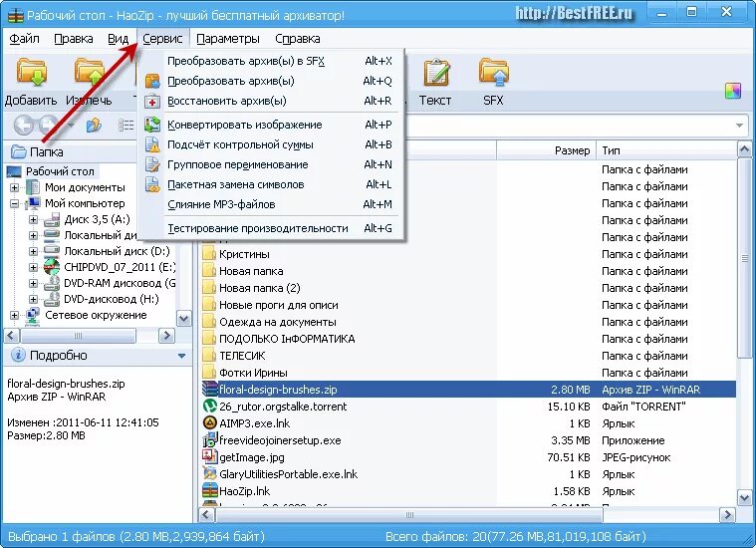Image resolution: width=756 pixels, height=548 pixels.
Task: Select the Фотки Ирины folder
Action: 253,373
